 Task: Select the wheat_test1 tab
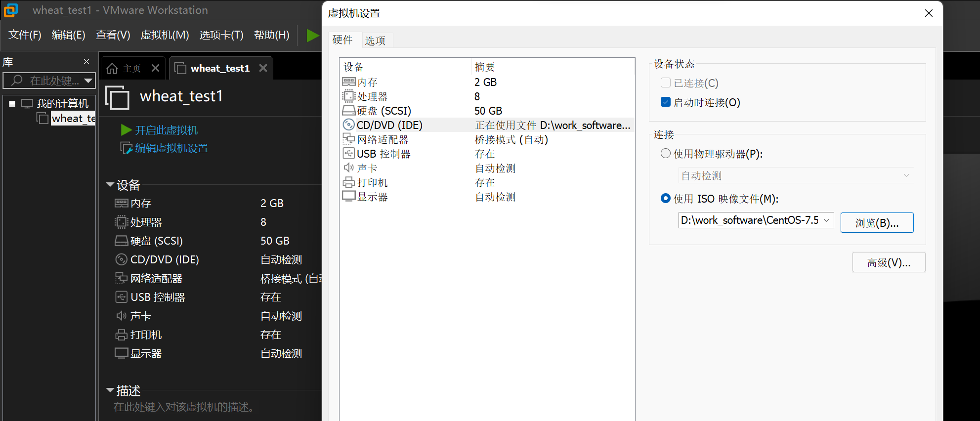pyautogui.click(x=220, y=68)
